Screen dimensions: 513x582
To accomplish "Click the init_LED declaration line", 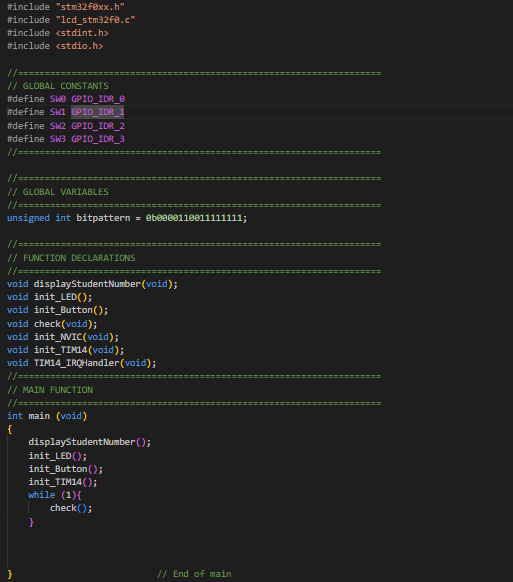I will coord(49,297).
